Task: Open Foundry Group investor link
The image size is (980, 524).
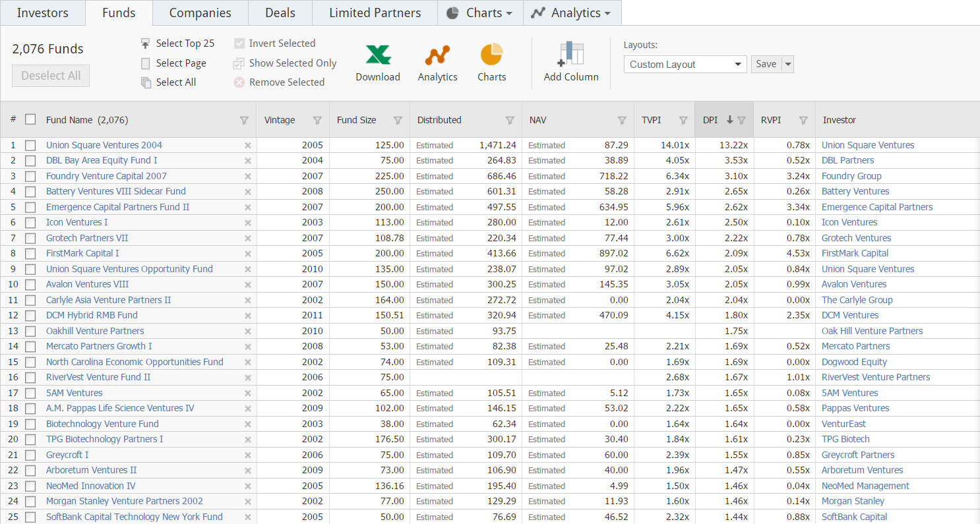Action: (x=851, y=176)
